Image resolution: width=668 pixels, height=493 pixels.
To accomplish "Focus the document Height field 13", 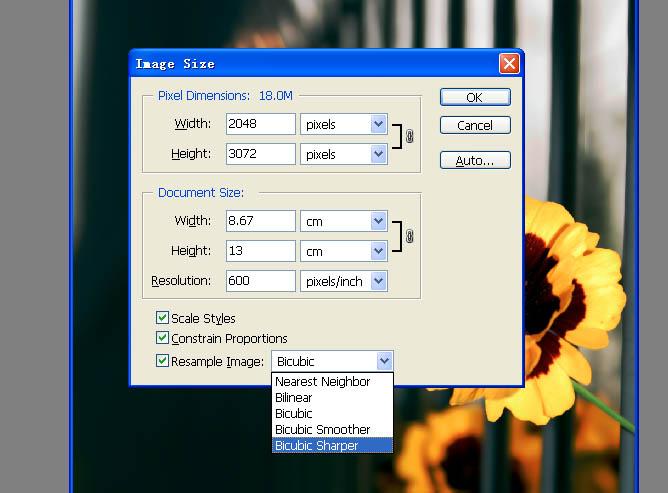I will point(261,251).
